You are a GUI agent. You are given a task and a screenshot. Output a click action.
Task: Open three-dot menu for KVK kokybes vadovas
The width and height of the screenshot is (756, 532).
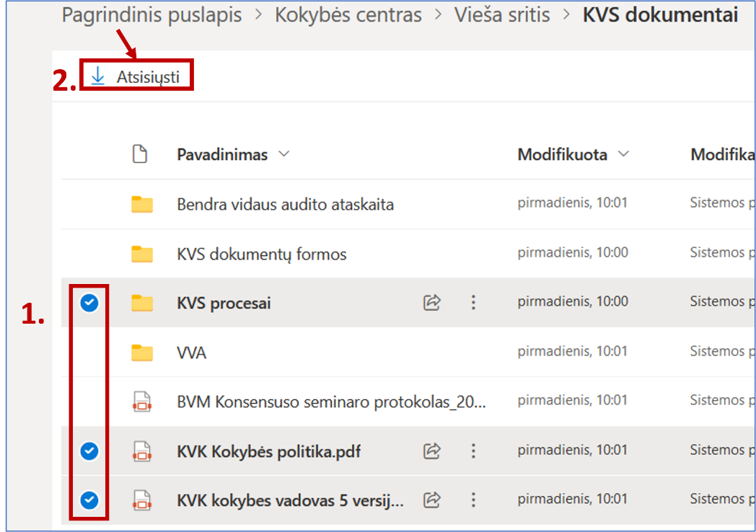click(473, 500)
